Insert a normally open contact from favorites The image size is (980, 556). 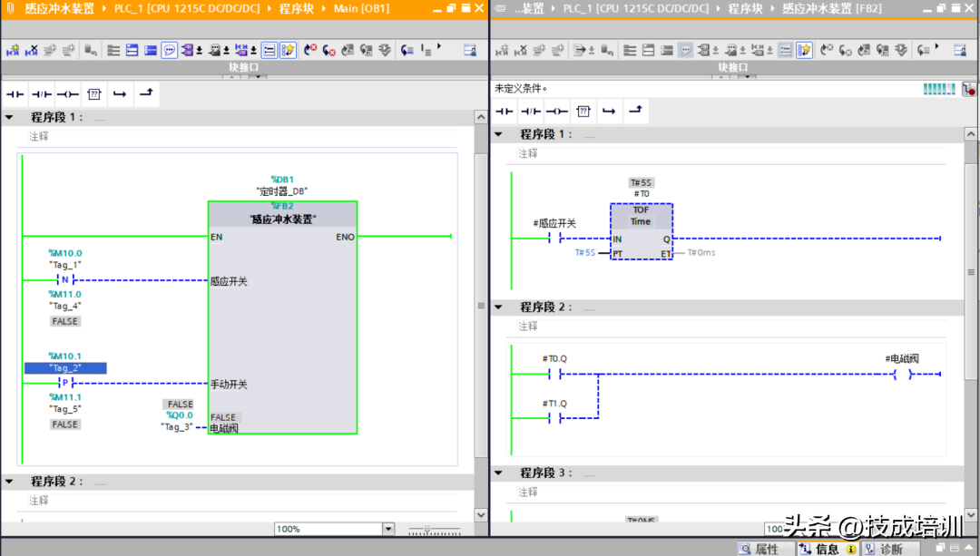pos(15,93)
